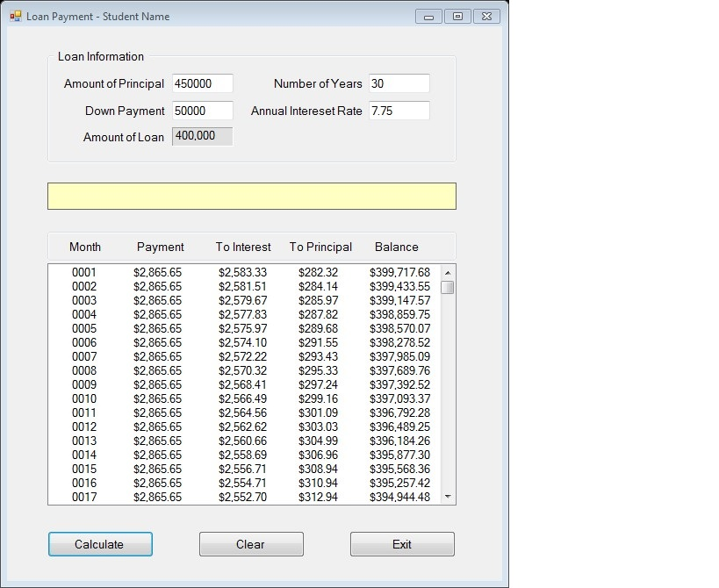This screenshot has height=588, width=719.
Task: Click interest value $2,574.10
Action: click(x=242, y=342)
